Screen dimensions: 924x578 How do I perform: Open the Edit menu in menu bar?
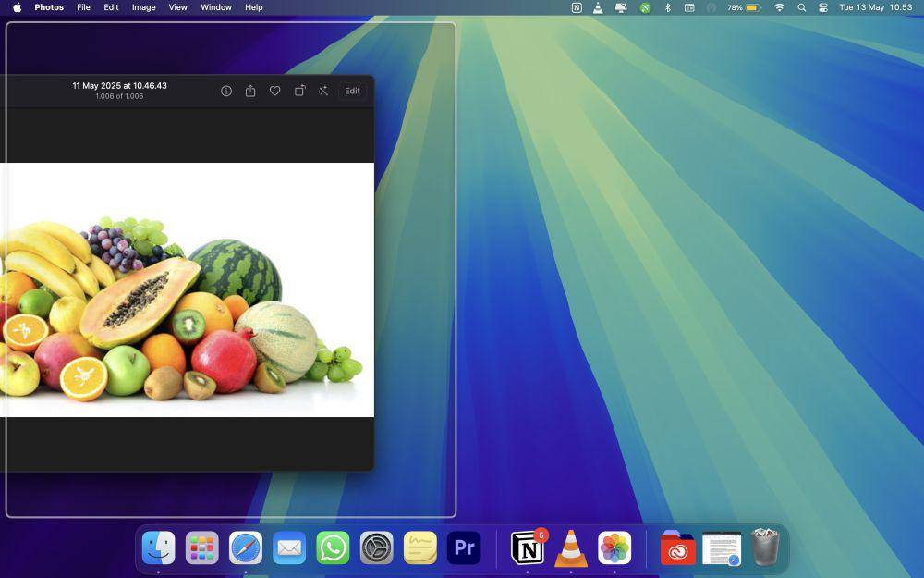[x=112, y=7]
